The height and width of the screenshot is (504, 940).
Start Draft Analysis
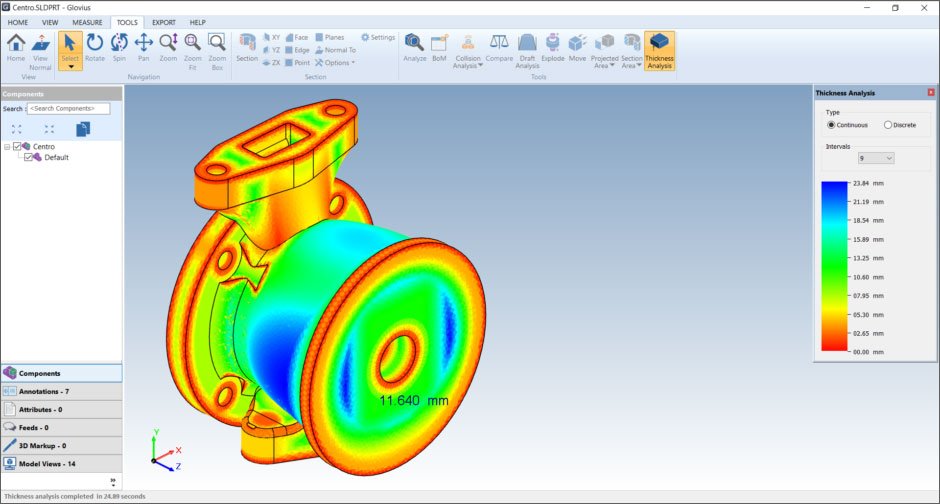[x=527, y=52]
